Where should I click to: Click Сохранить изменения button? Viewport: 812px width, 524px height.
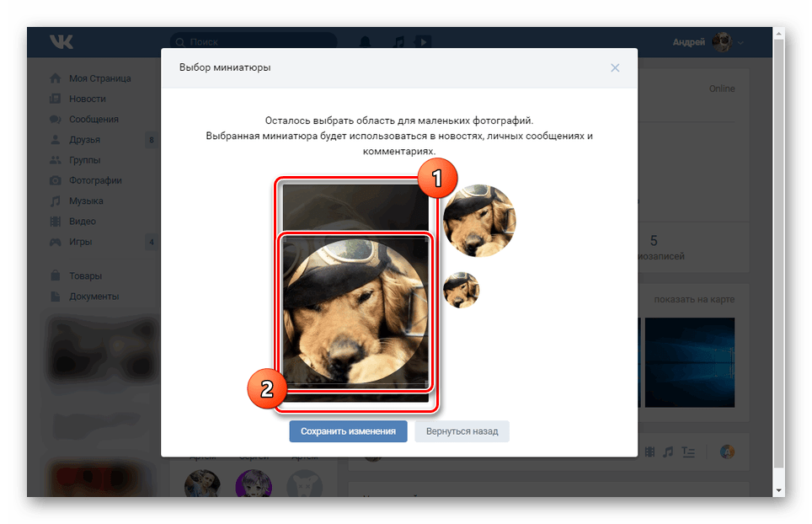[x=348, y=431]
